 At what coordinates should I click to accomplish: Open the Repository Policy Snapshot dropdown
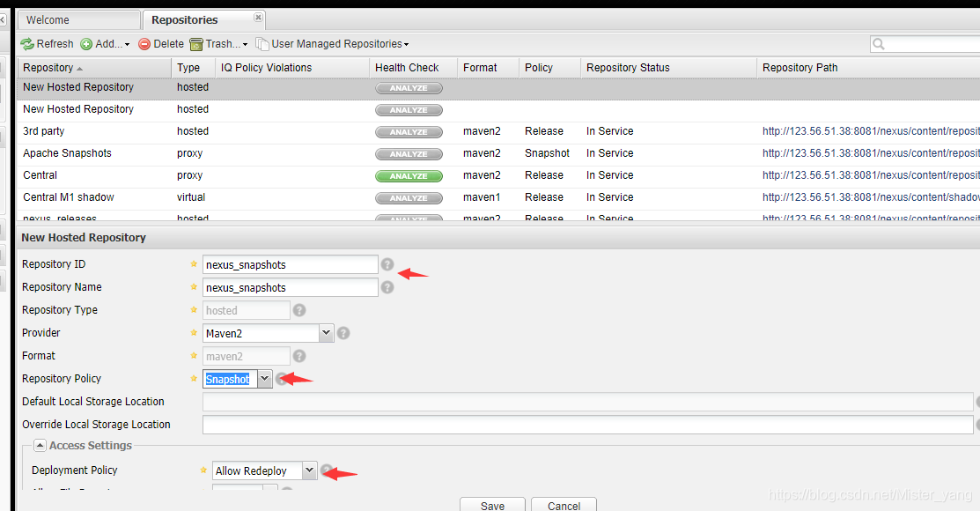tap(264, 378)
